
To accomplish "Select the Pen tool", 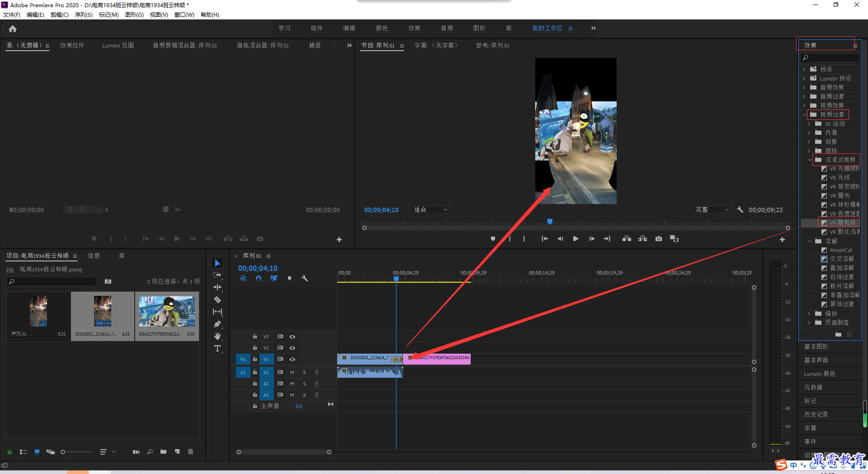I will (x=217, y=324).
